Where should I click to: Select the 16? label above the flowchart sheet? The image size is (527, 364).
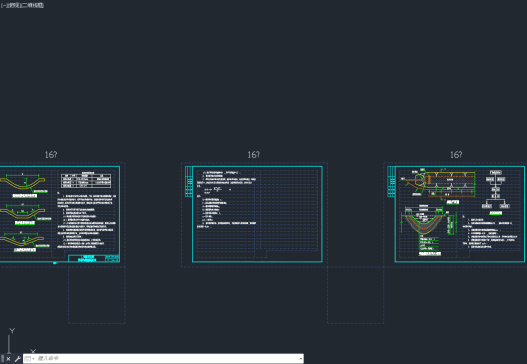(x=456, y=155)
